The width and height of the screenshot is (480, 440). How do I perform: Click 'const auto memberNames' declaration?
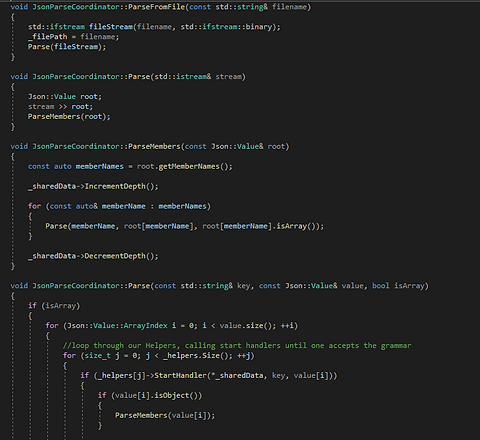click(76, 166)
